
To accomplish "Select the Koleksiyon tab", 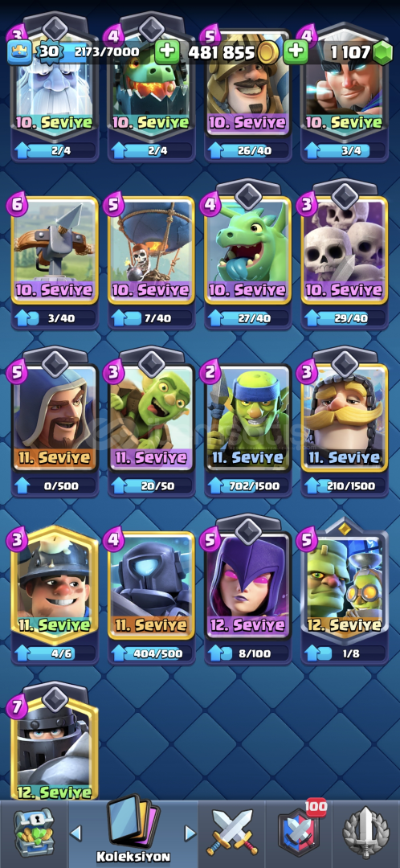I will (x=133, y=829).
